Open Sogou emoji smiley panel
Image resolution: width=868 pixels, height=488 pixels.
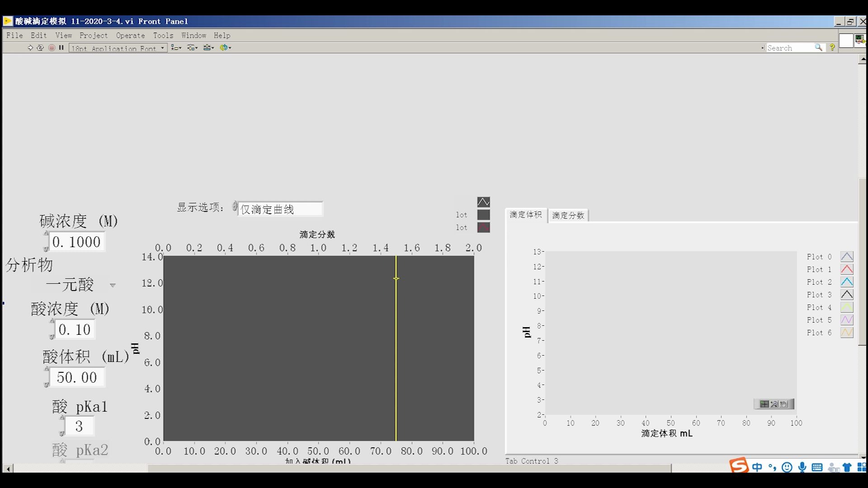tap(787, 467)
